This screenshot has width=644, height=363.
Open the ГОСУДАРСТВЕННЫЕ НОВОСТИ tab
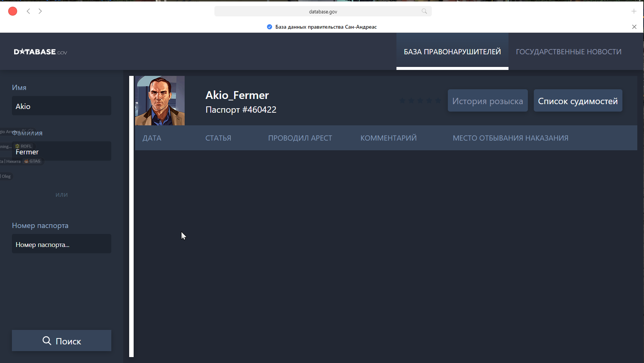(568, 52)
